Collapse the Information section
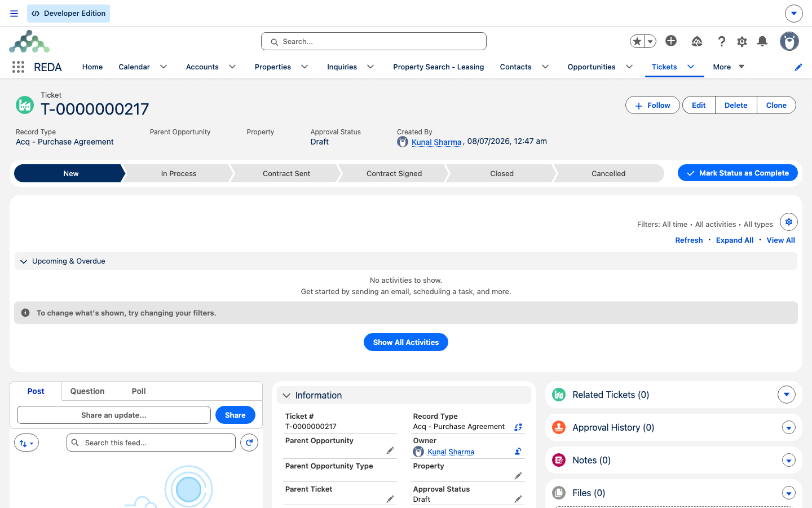812x508 pixels. tap(286, 396)
